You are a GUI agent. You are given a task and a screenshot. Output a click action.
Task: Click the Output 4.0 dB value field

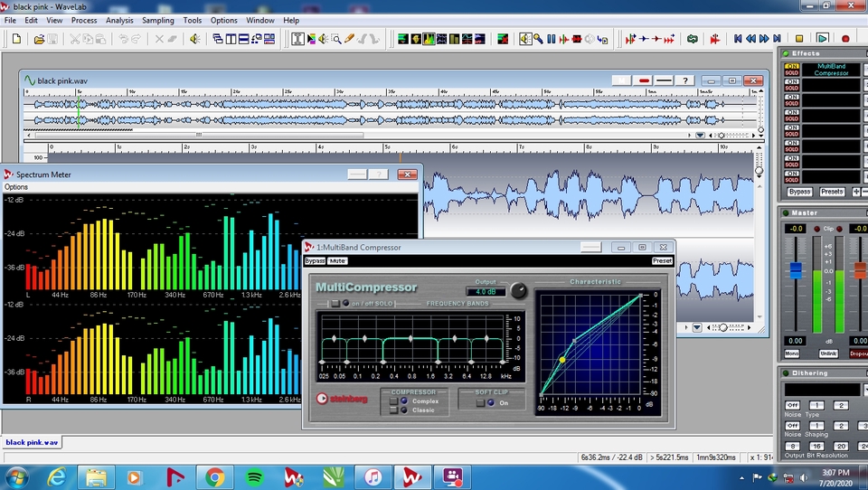(x=486, y=292)
